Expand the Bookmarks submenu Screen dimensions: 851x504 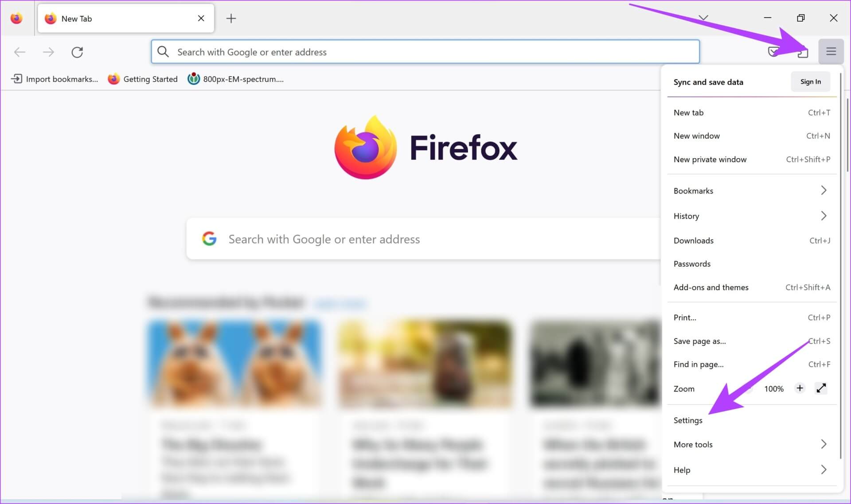pyautogui.click(x=752, y=190)
